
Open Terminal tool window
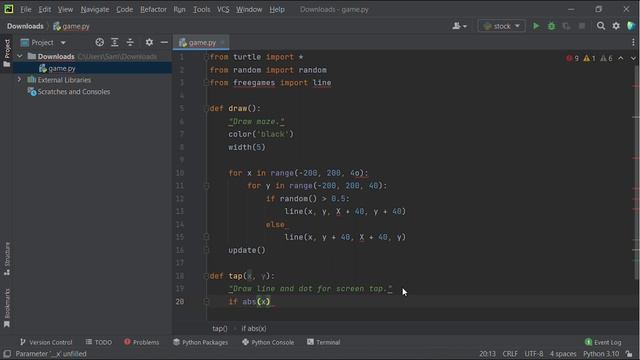323,342
